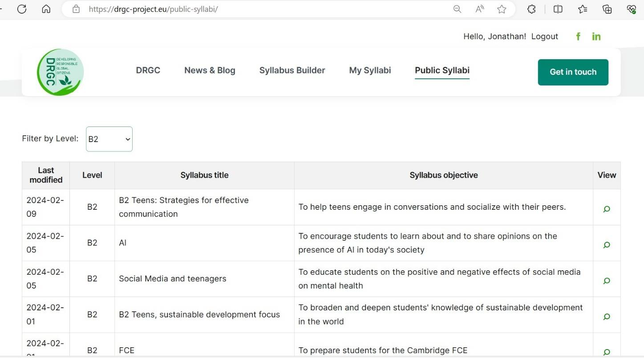Click the Get in touch button
This screenshot has width=644, height=358.
573,72
